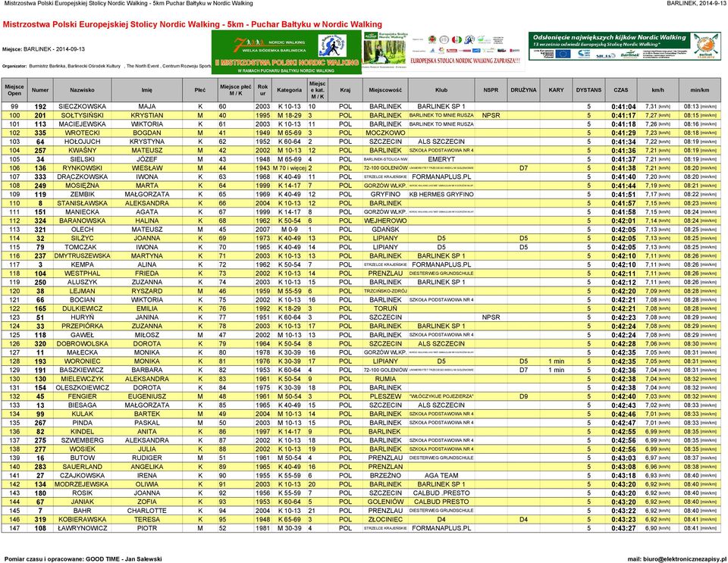Click the 'Imię' column header
728x563 pixels.
coord(146,90)
